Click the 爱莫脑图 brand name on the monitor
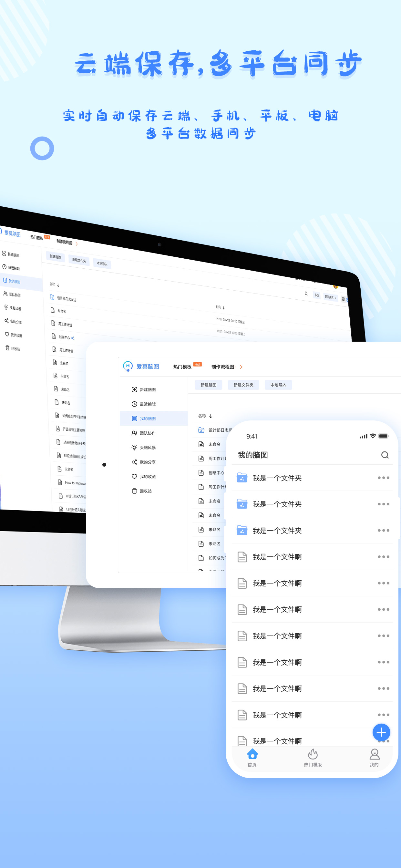Viewport: 401px width, 868px height. coord(13,233)
